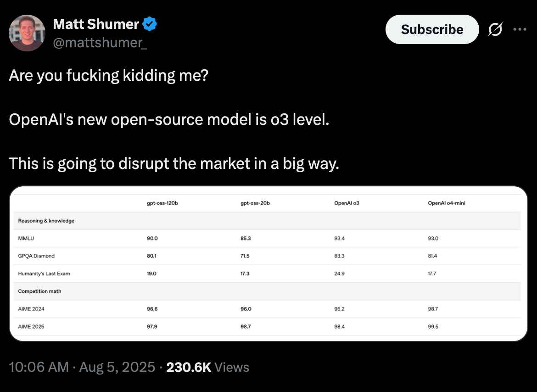537x392 pixels.
Task: Open the Grok icon beside the Subscribe button
Action: [495, 29]
